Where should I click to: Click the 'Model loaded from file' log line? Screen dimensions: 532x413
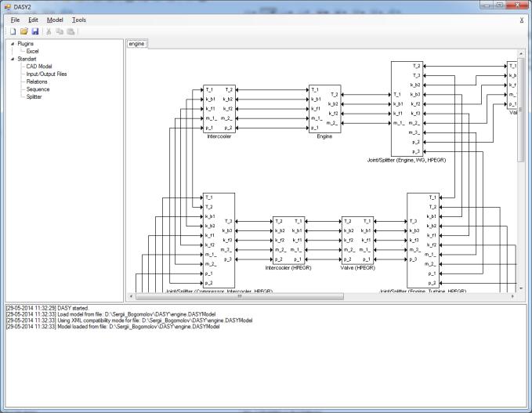click(x=113, y=327)
